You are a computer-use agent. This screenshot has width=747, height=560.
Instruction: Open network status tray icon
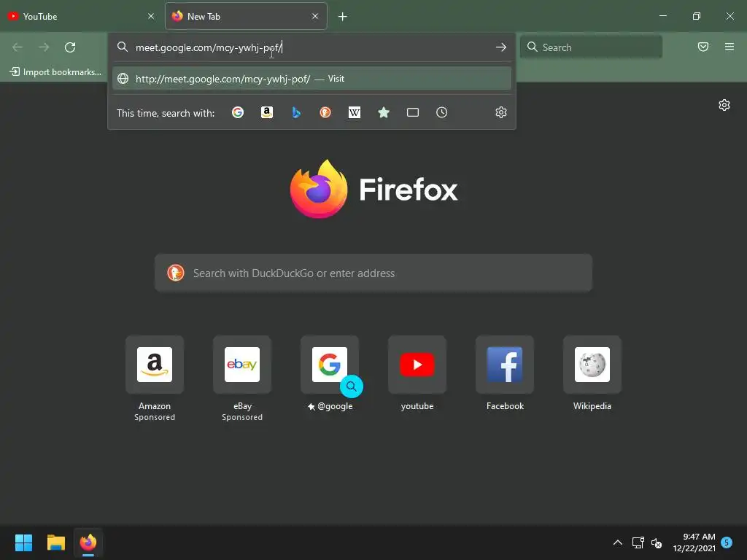pos(638,542)
